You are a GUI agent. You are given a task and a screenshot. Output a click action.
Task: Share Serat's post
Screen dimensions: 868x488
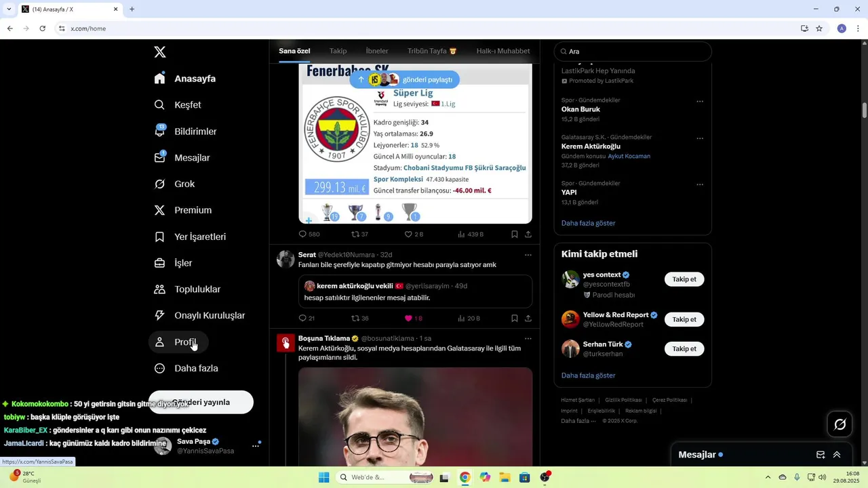tap(528, 319)
